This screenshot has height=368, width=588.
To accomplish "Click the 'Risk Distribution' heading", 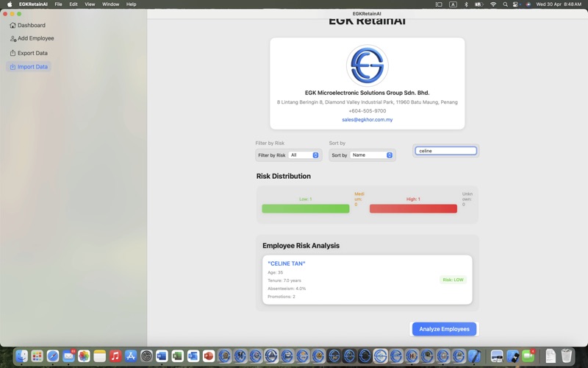I will (x=284, y=176).
